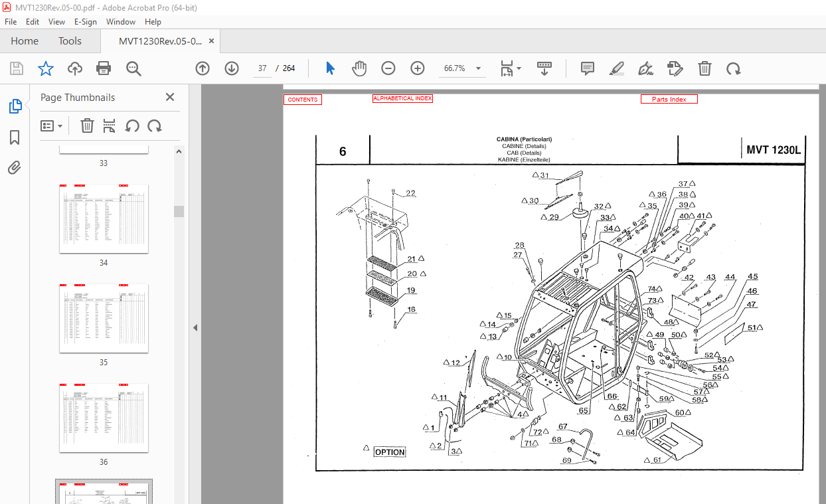The image size is (826, 504).
Task: Click the MVT 1230L title in the page header
Action: point(774,150)
